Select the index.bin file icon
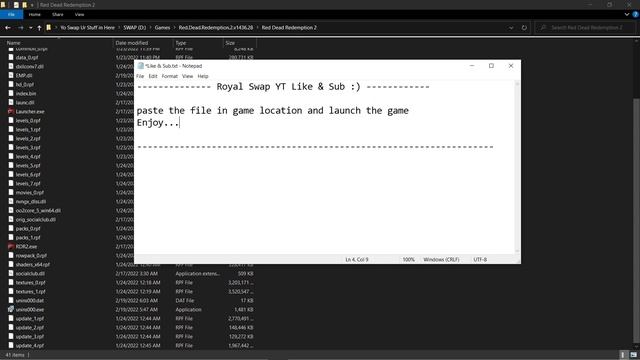 click(x=11, y=93)
